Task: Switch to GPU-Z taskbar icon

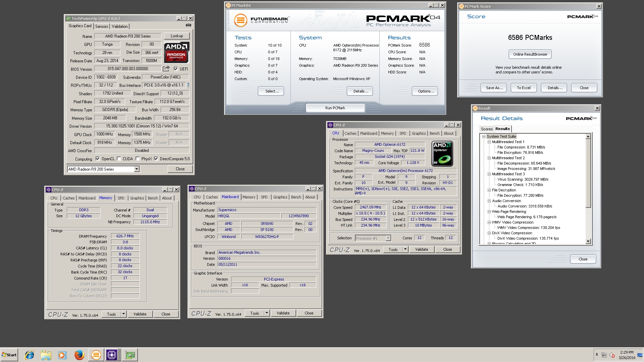Action: tap(130, 355)
